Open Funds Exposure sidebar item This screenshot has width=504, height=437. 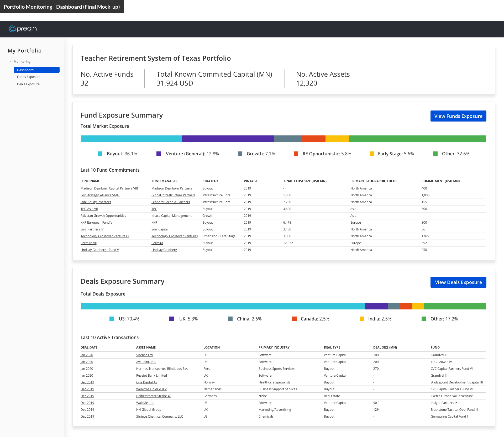coord(29,77)
